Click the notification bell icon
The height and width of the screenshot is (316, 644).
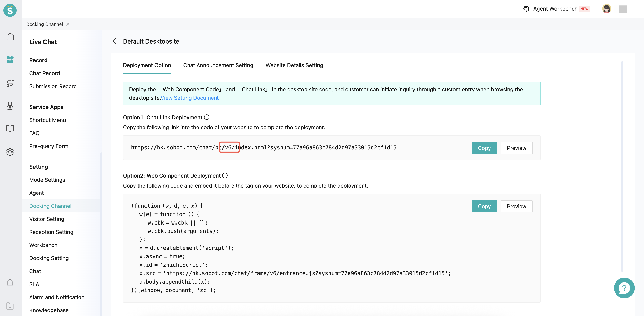pyautogui.click(x=10, y=283)
